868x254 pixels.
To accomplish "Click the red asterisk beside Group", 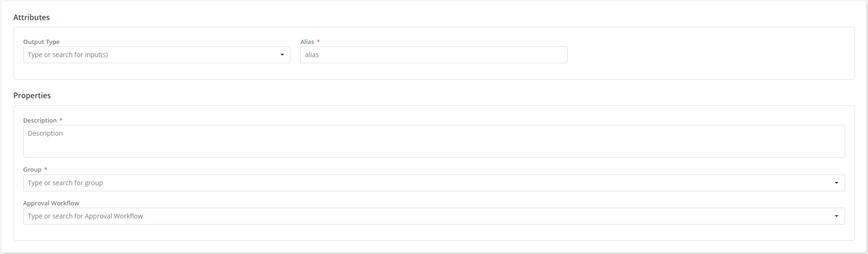I will point(46,169).
